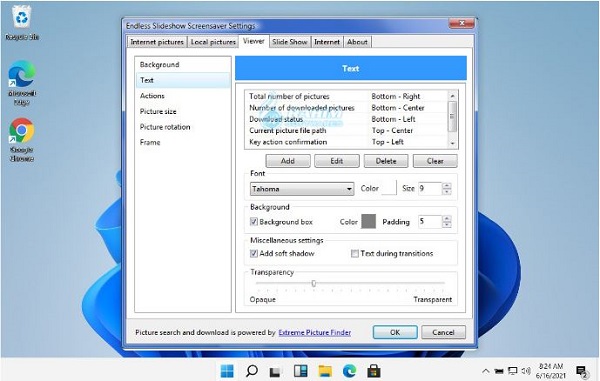Enable Text during transitions checkbox
The height and width of the screenshot is (381, 600).
pyautogui.click(x=355, y=253)
